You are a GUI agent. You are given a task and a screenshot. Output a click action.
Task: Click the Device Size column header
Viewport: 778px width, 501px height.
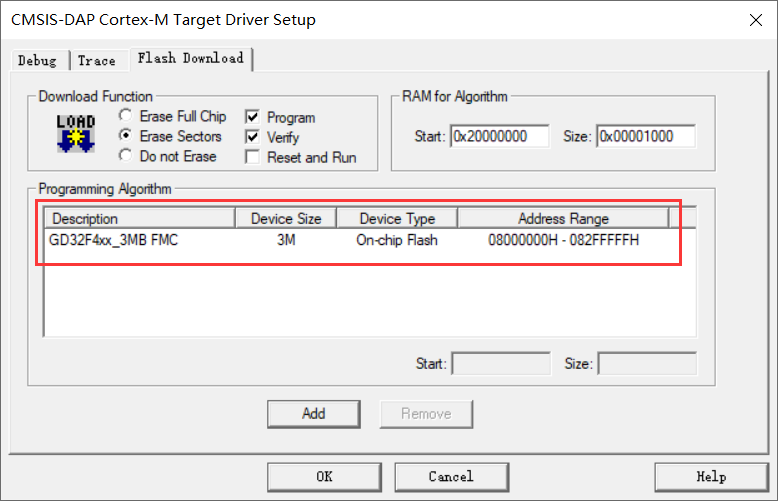[x=285, y=218]
